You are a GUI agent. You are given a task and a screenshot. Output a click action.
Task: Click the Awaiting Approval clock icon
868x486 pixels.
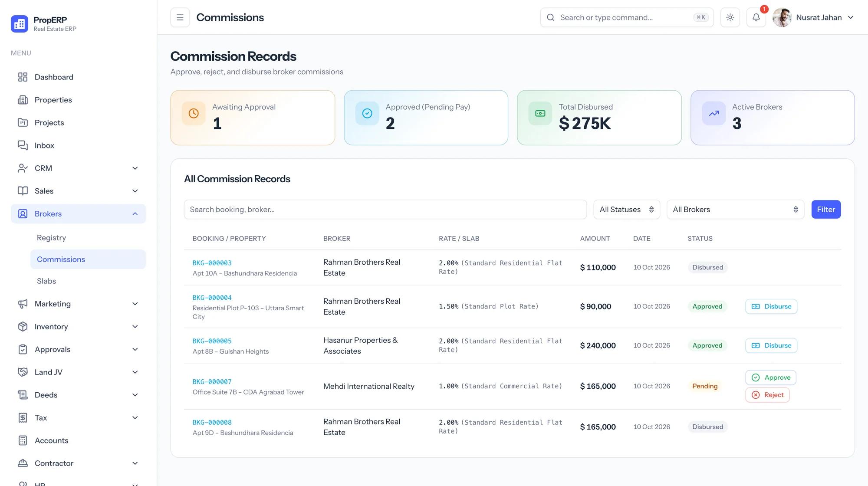194,113
